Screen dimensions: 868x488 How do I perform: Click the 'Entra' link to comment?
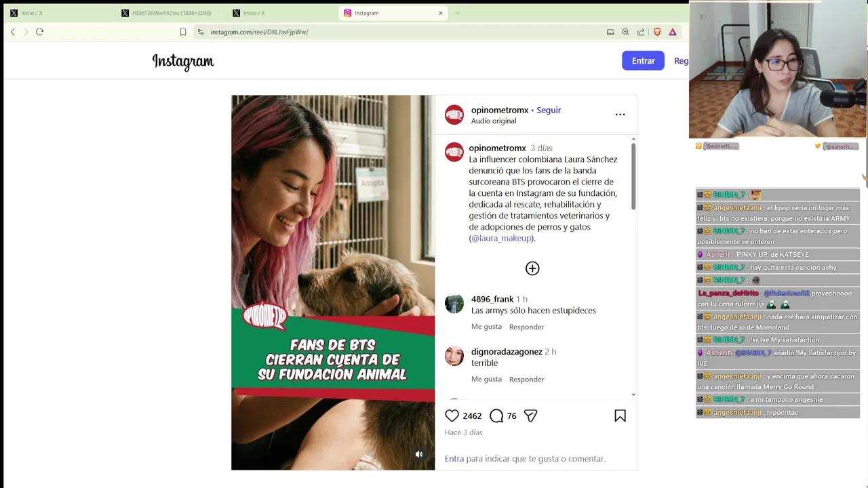(454, 459)
